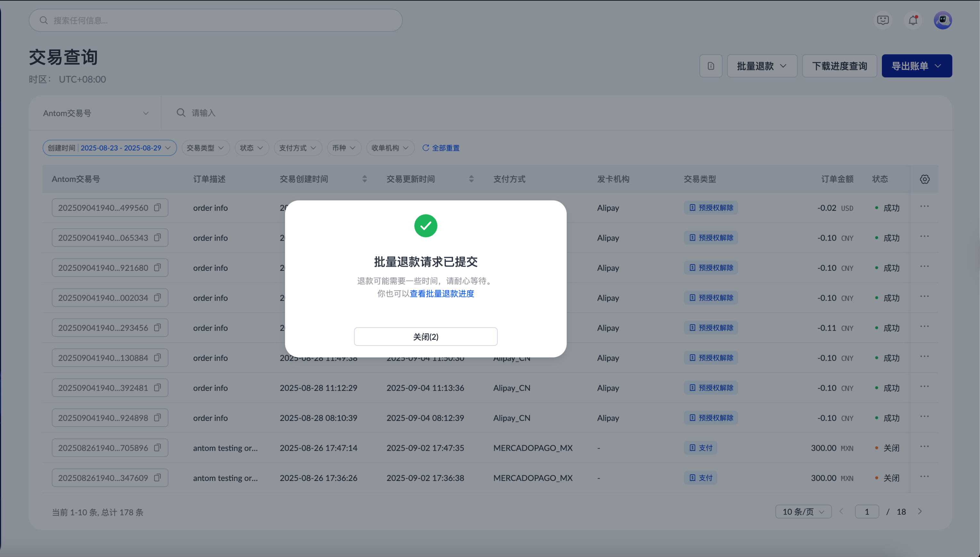Click 全部重置 to reset filters
This screenshot has height=557, width=980.
(441, 148)
